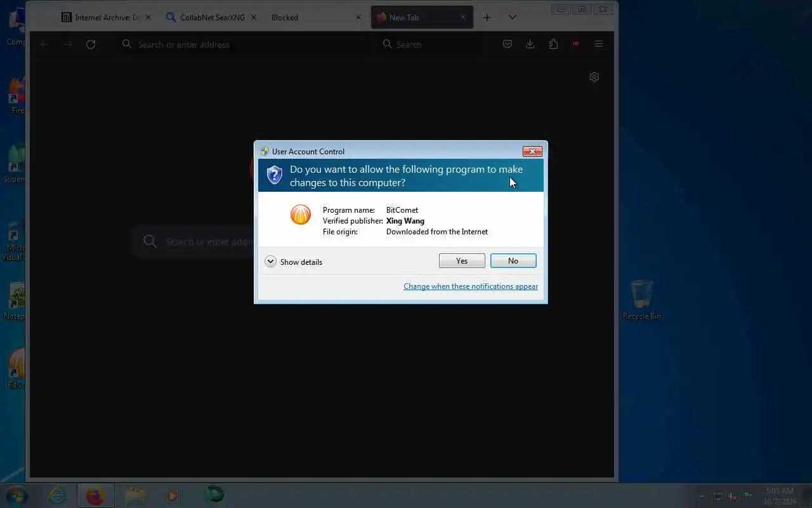Image resolution: width=812 pixels, height=508 pixels.
Task: Close the Internet Archive tab
Action: coord(148,18)
